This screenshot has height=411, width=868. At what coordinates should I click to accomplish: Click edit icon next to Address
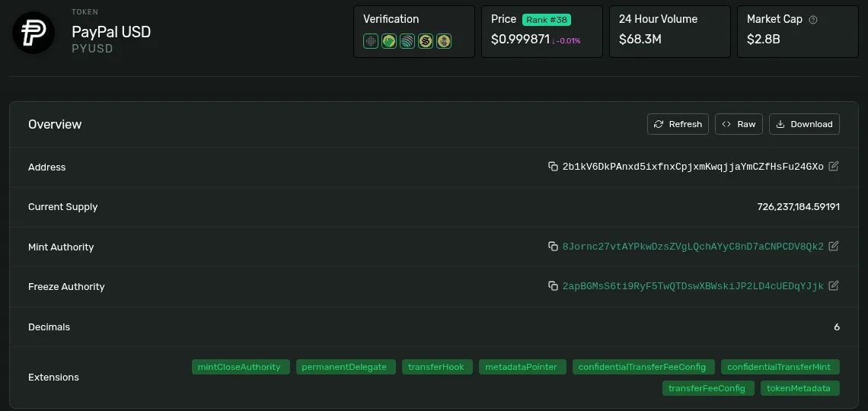point(834,166)
